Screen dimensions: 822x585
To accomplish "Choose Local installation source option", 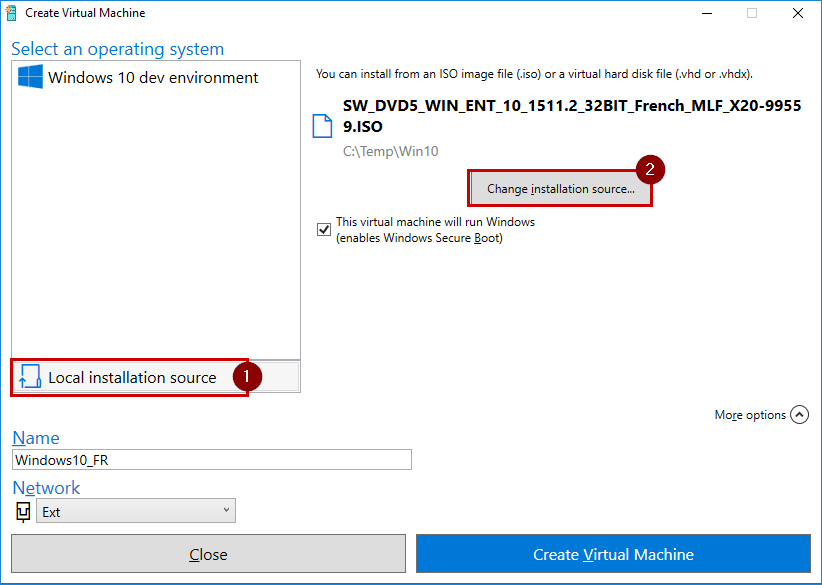I will (x=156, y=377).
